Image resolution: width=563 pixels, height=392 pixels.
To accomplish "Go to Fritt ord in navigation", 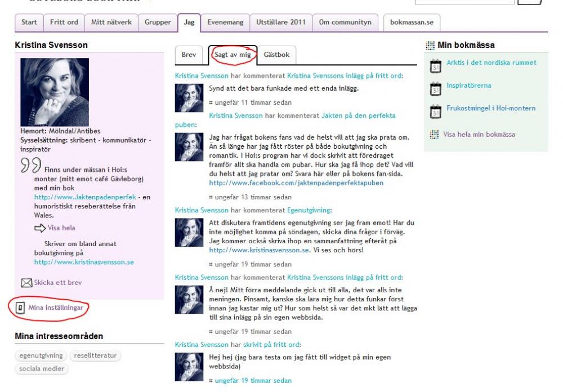I will [x=64, y=23].
